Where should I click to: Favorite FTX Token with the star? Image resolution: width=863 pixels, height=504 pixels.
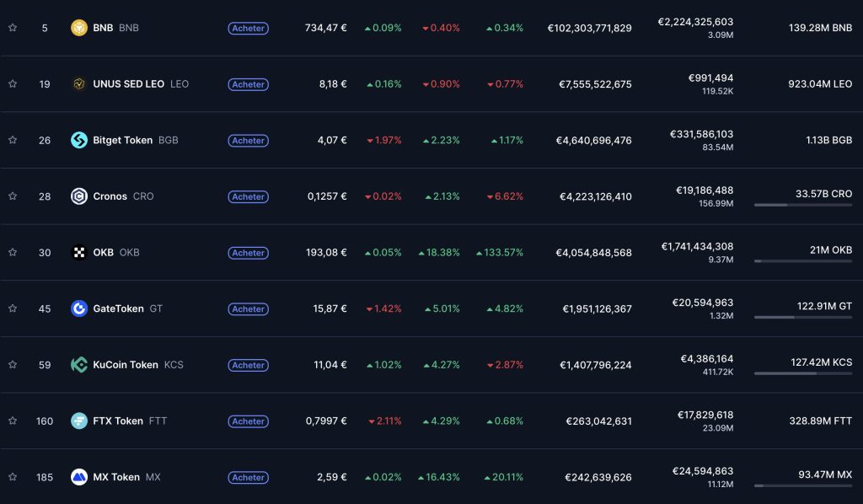click(x=13, y=421)
